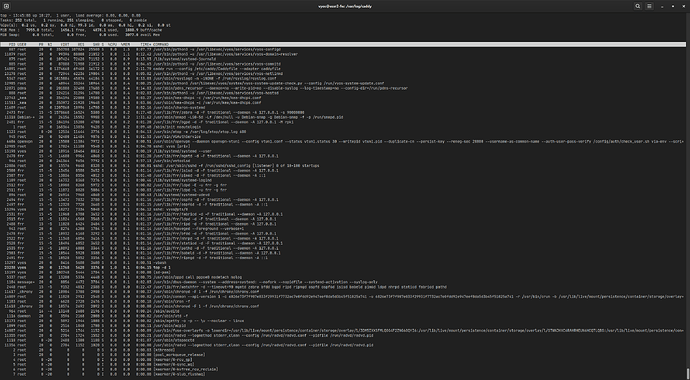690x380 pixels.
Task: Select the vyos-system-update-check process row
Action: point(343,83)
